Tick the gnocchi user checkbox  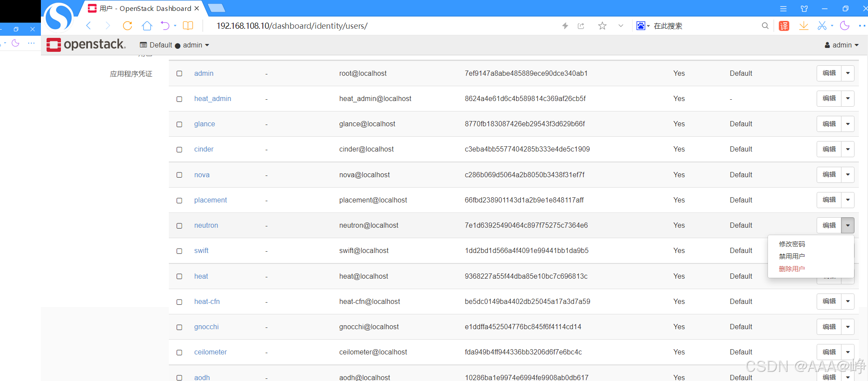click(x=179, y=327)
